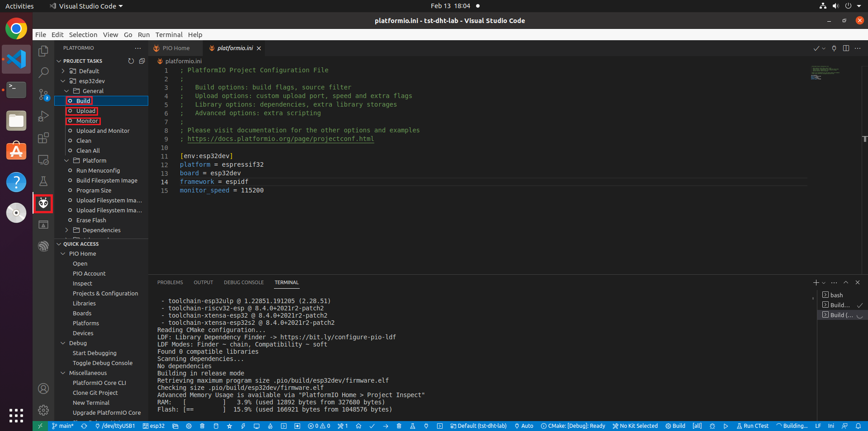Switch to the OUTPUT panel tab
Viewport: 868px width, 431px height.
tap(203, 282)
